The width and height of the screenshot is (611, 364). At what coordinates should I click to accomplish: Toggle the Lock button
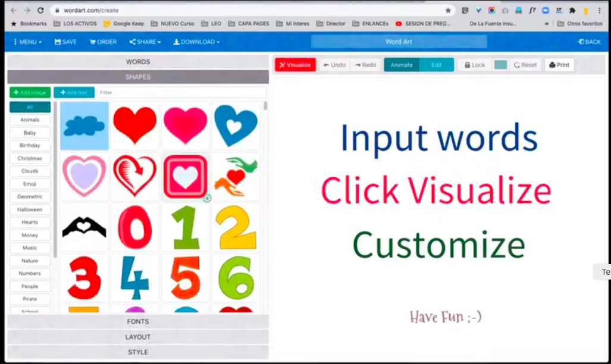click(474, 65)
